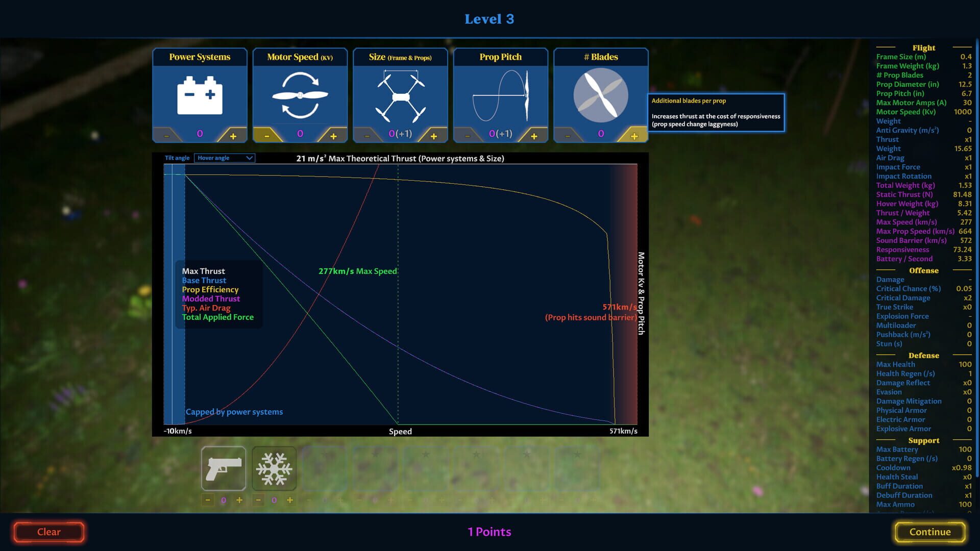Click the Power Systems battery icon

[x=200, y=95]
